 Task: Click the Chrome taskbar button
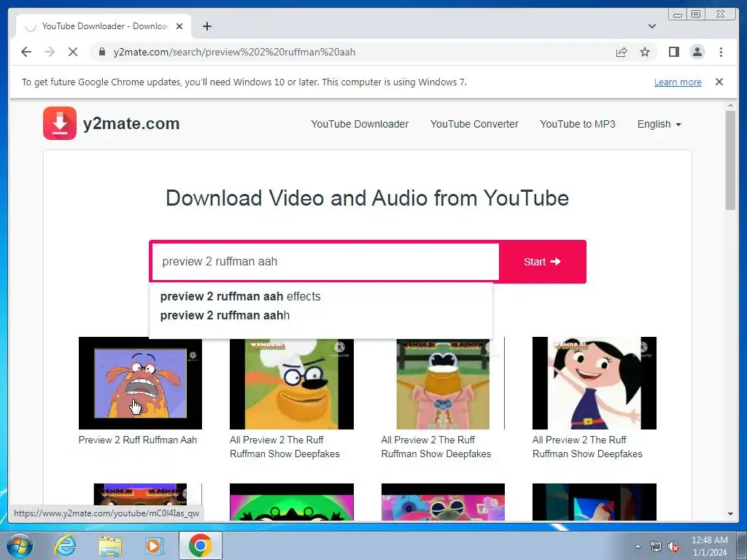(201, 545)
